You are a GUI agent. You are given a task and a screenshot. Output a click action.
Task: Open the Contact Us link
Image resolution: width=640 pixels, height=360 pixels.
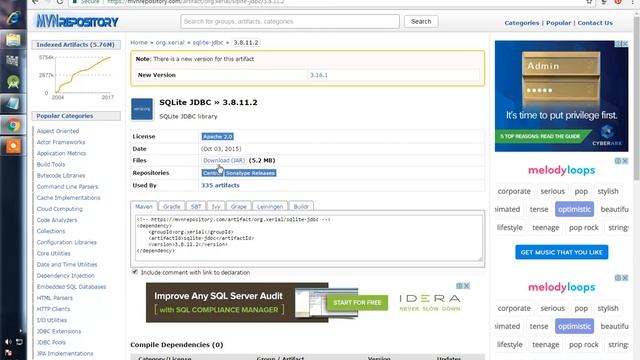click(595, 23)
